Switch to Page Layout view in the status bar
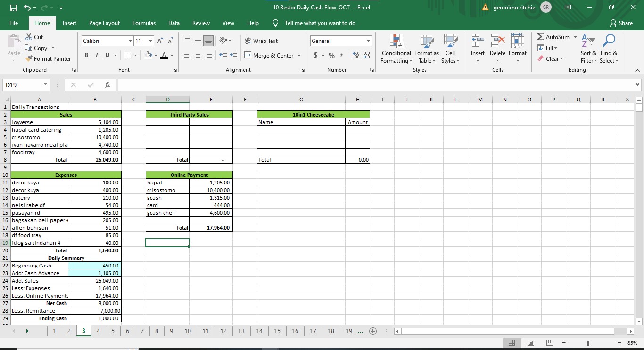 pos(530,343)
